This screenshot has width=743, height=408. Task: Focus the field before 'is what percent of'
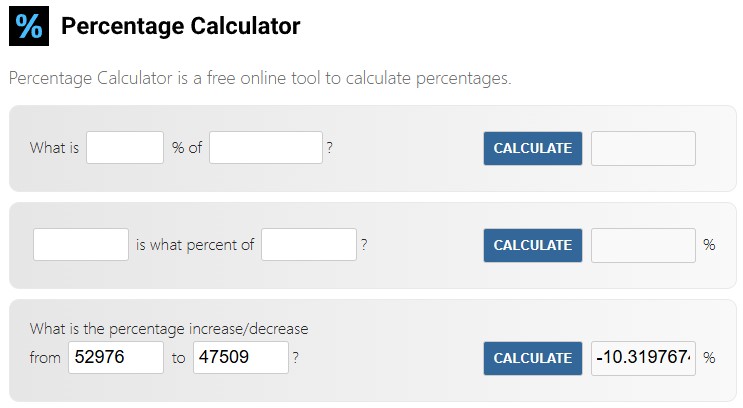coord(81,245)
